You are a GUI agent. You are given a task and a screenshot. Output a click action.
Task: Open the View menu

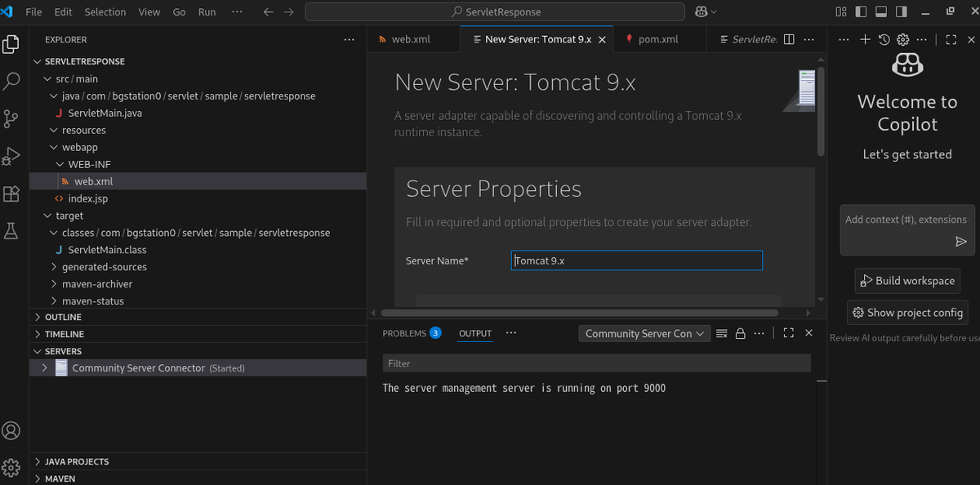149,12
